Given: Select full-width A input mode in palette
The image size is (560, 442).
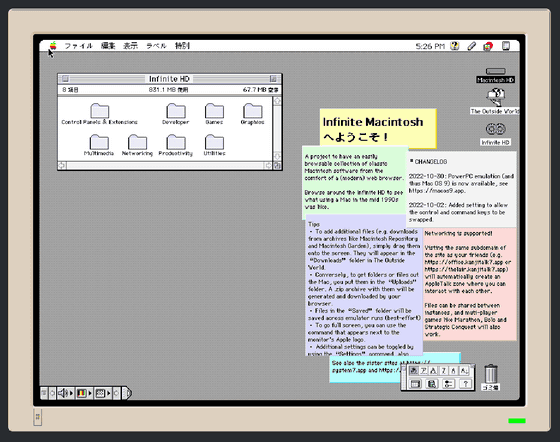Looking at the screenshot, I should [434, 371].
